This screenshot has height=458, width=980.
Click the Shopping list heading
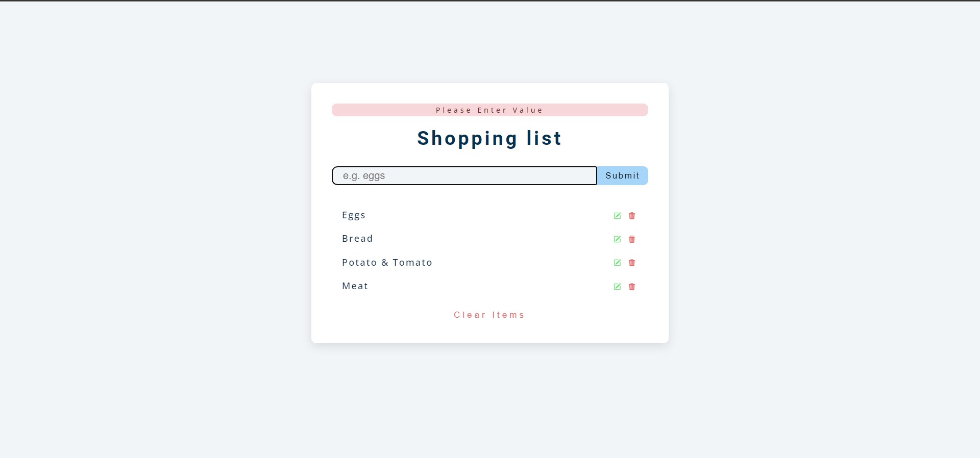pyautogui.click(x=489, y=138)
